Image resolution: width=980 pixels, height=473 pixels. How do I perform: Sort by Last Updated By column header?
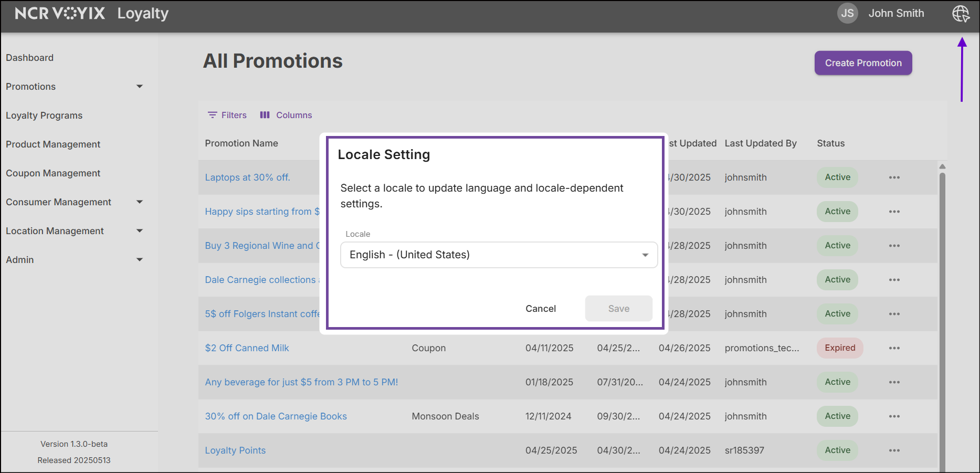tap(761, 143)
